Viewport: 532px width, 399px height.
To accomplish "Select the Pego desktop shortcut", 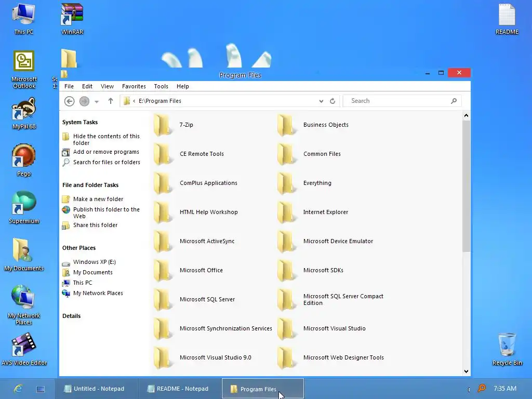I will point(24,160).
